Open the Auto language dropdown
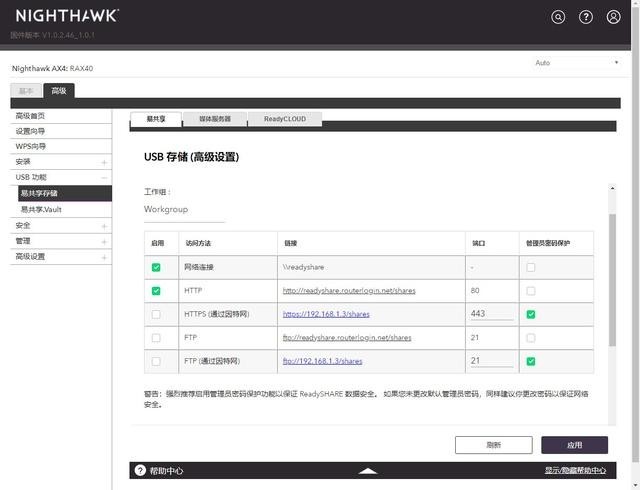Viewport: 640px width, 490px height. click(x=577, y=63)
